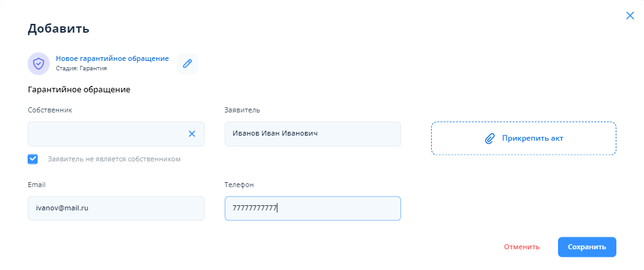Viewport: 644px width, 270px height.
Task: Click the Заявитель не является собственником label text
Action: (x=114, y=159)
